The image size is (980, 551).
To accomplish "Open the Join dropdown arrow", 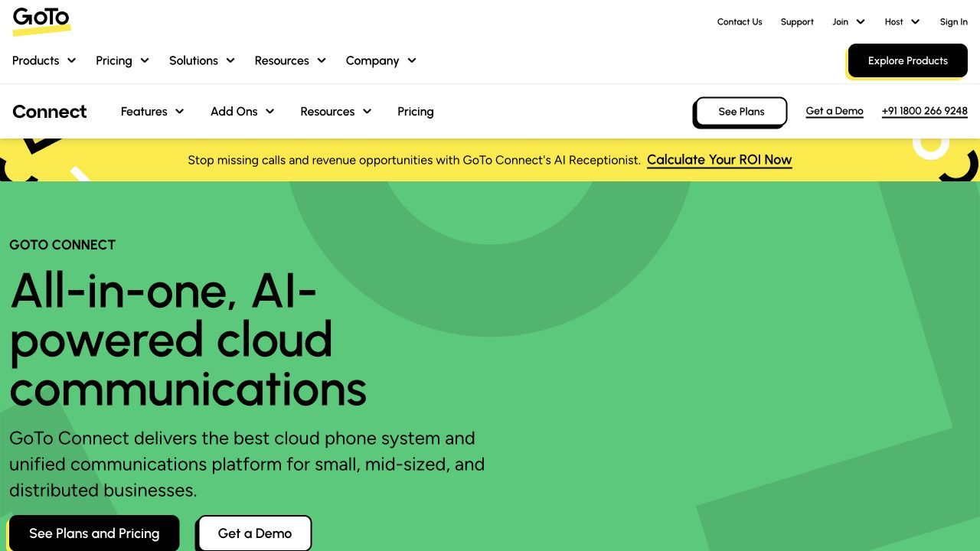I will pos(861,21).
